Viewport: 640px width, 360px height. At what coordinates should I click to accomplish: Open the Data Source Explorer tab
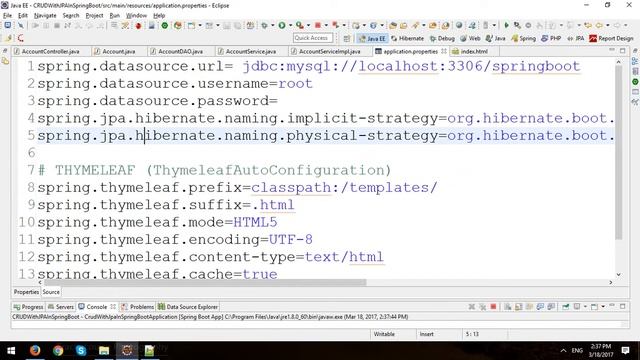[188, 307]
